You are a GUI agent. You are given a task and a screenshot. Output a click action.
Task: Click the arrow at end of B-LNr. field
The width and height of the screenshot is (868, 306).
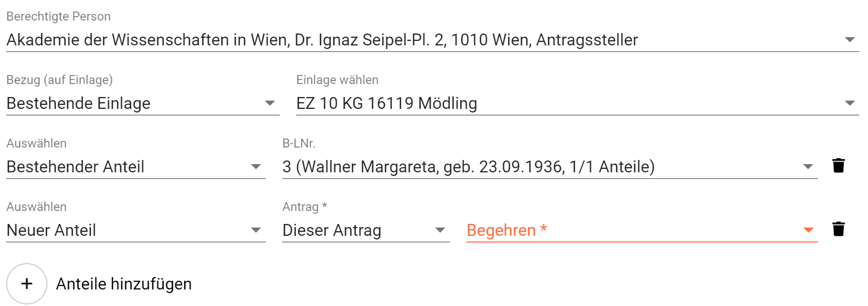click(809, 167)
